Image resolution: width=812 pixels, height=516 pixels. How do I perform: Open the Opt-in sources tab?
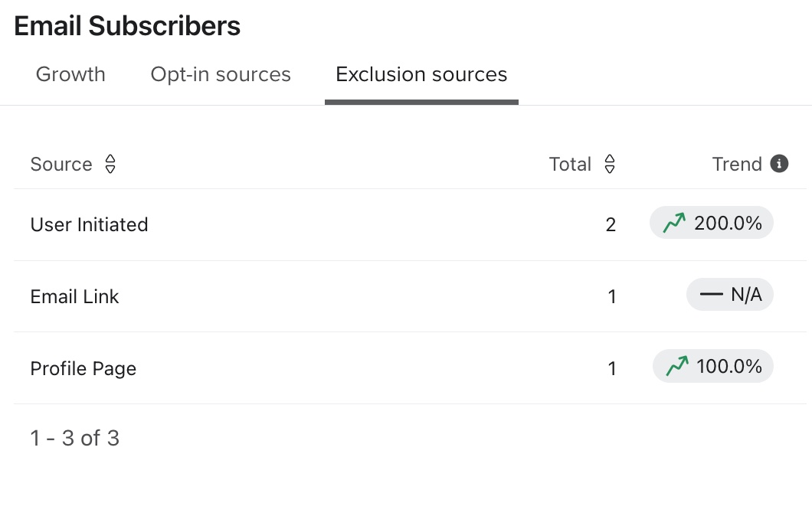click(x=221, y=74)
